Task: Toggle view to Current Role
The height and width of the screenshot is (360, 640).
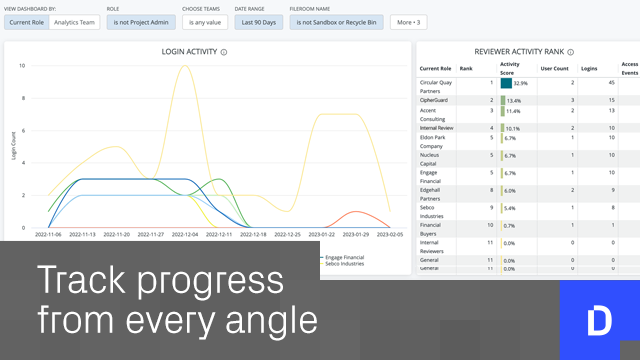Action: (x=27, y=22)
